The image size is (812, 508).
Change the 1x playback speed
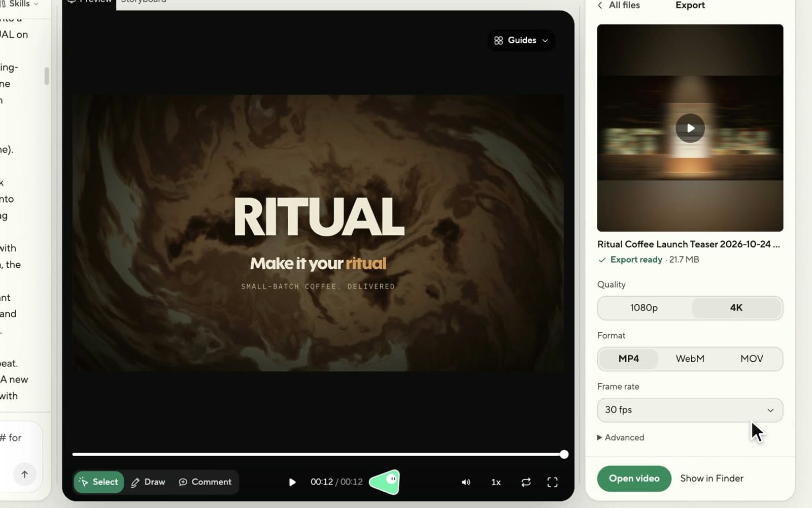[x=496, y=482]
